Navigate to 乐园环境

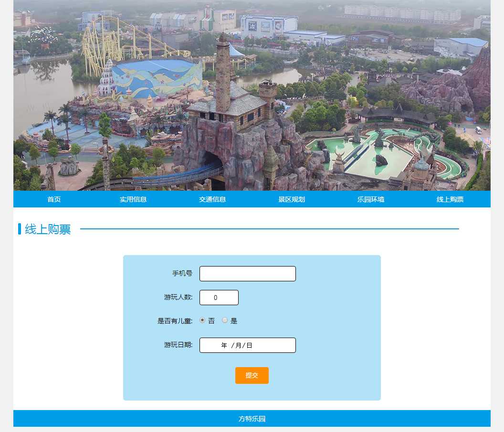point(371,199)
